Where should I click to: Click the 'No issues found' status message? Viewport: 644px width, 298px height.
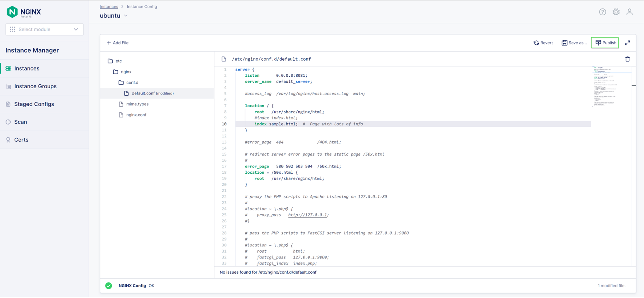[268, 272]
